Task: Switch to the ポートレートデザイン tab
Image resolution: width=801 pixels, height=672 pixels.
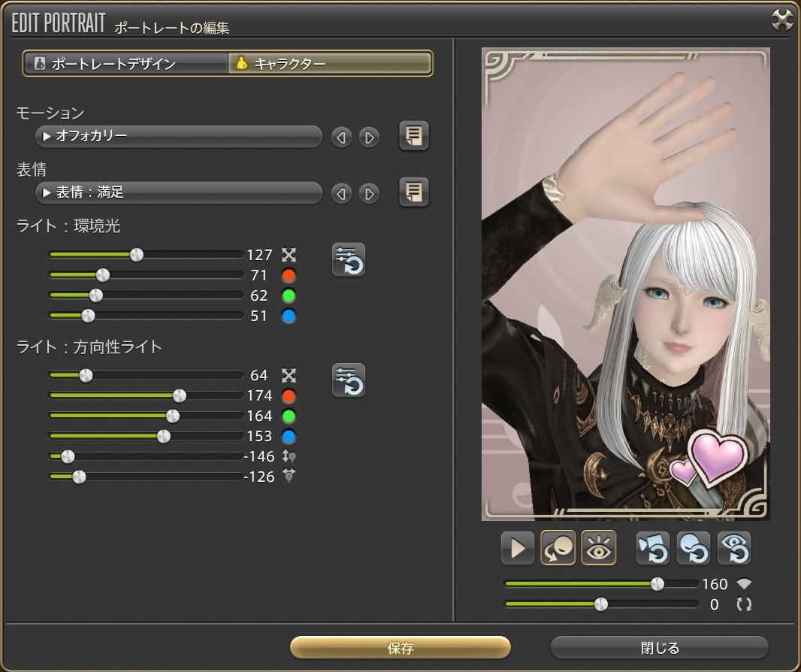Action: click(125, 64)
